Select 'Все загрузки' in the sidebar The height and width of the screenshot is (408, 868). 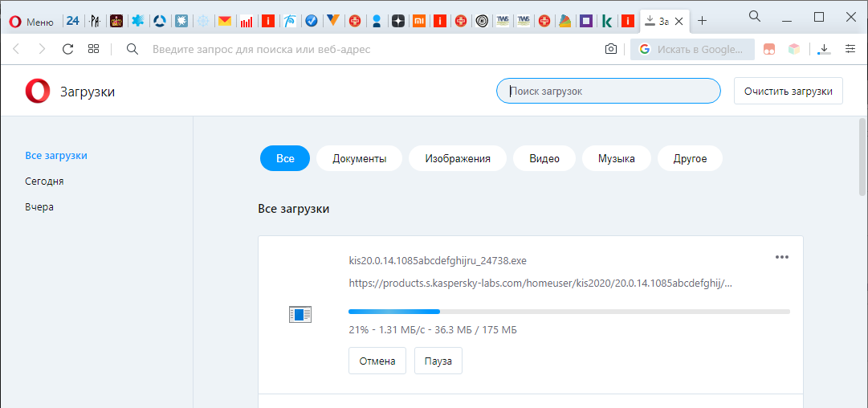(56, 156)
